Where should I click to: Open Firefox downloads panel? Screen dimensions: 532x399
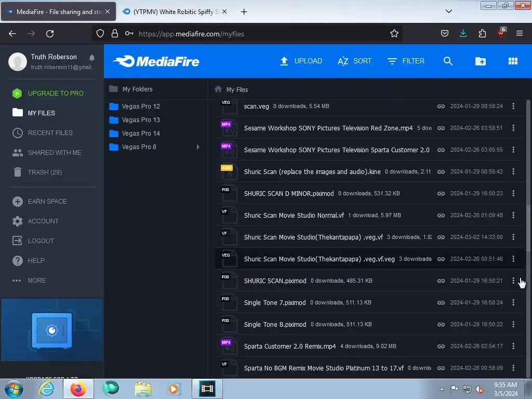pyautogui.click(x=463, y=33)
